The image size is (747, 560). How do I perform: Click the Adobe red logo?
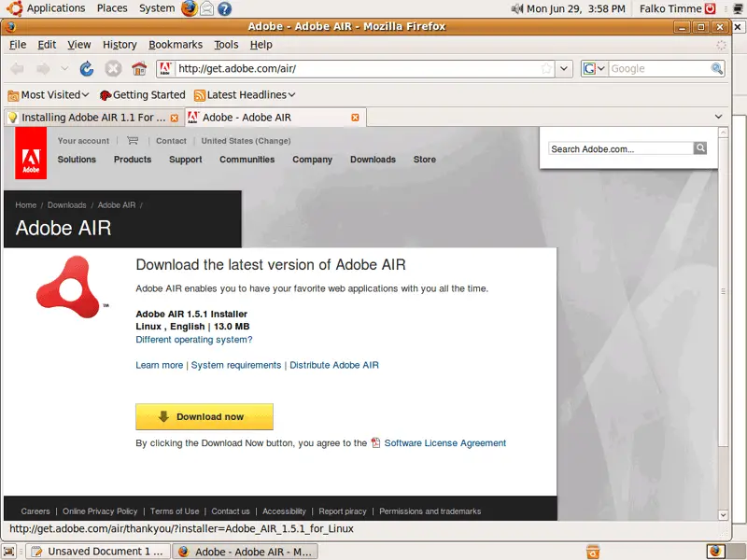click(31, 153)
